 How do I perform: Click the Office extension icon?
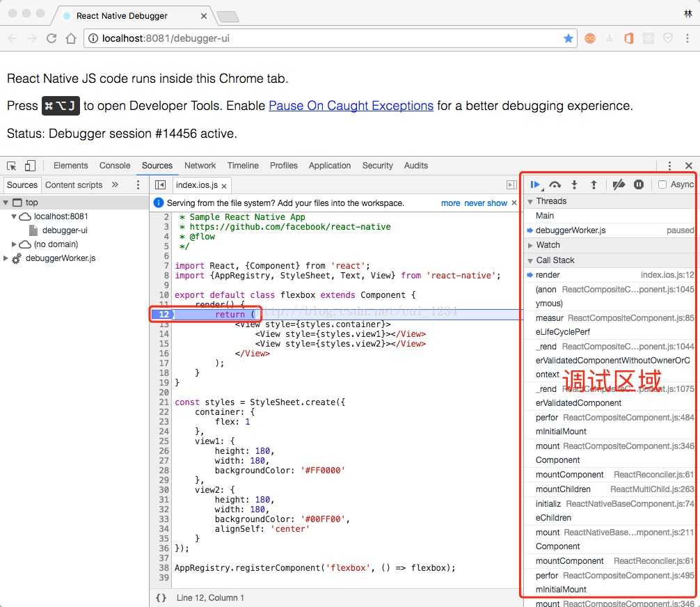click(628, 38)
